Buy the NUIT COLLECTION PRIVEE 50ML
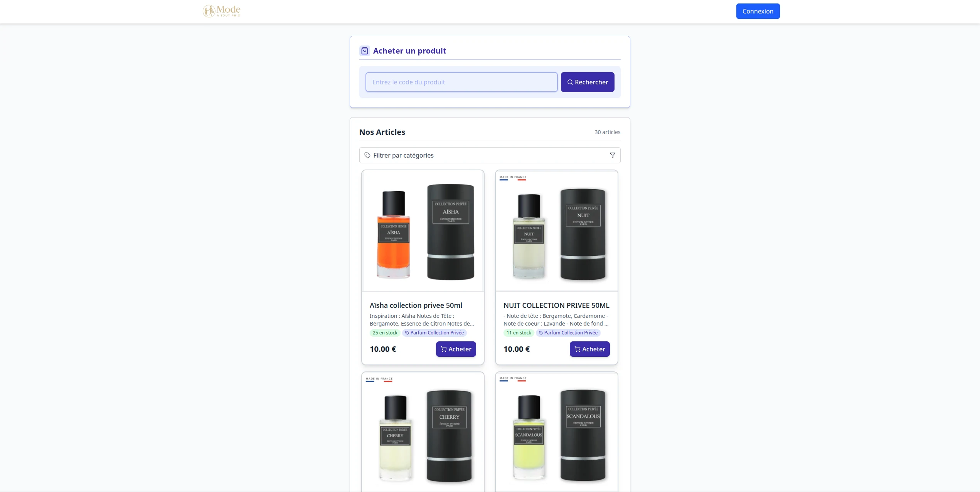Screen dimensions: 980x492 590,349
